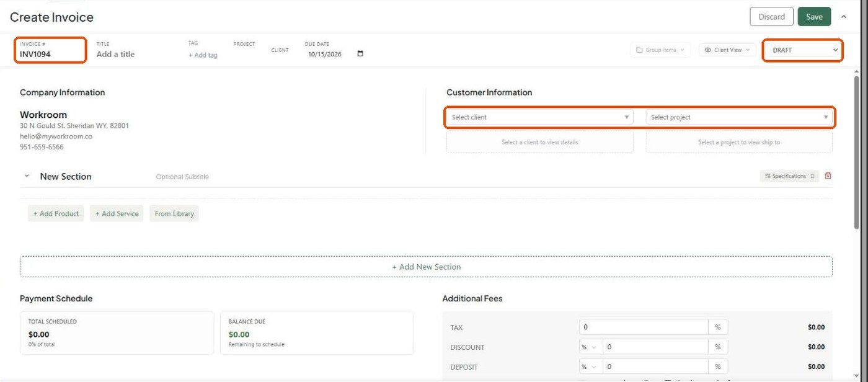Collapse the New Section chevron
This screenshot has width=868, height=382.
click(x=27, y=176)
